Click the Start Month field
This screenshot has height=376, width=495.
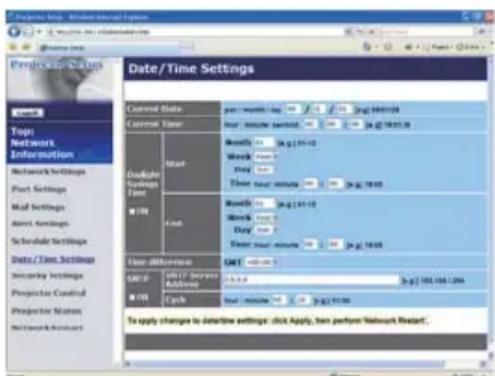(x=264, y=143)
